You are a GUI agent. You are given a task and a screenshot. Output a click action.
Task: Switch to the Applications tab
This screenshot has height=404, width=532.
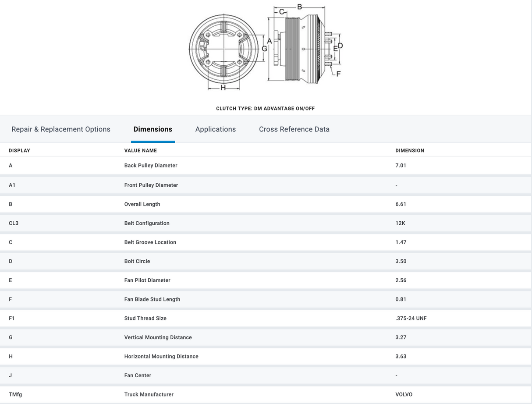point(216,129)
